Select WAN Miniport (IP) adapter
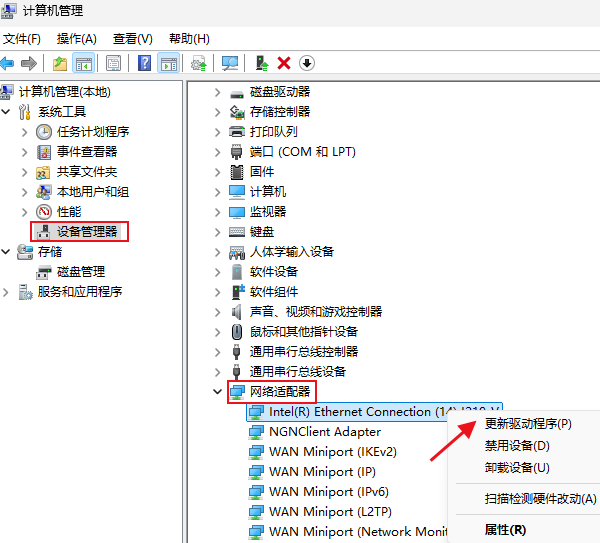 pyautogui.click(x=322, y=472)
